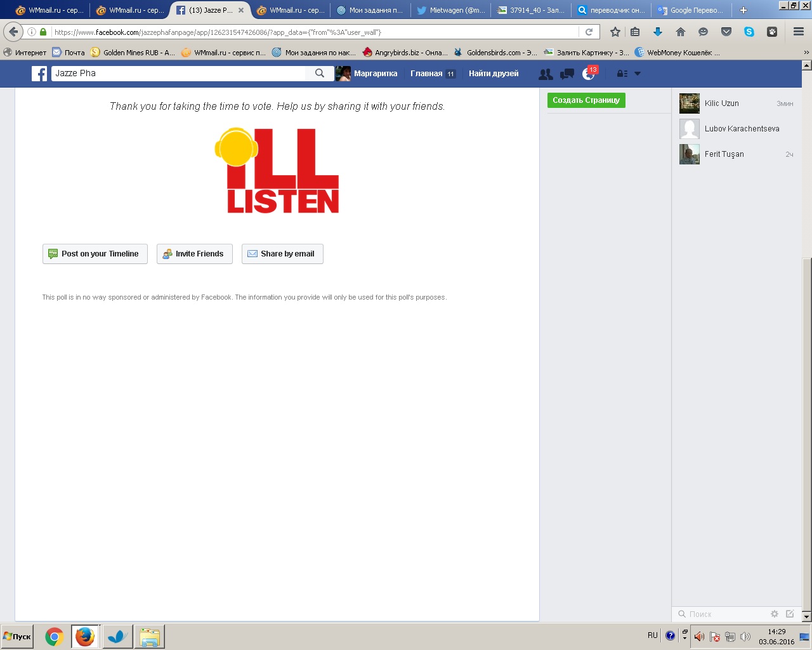The height and width of the screenshot is (650, 812).
Task: Show site identity info icon
Action: (32, 32)
